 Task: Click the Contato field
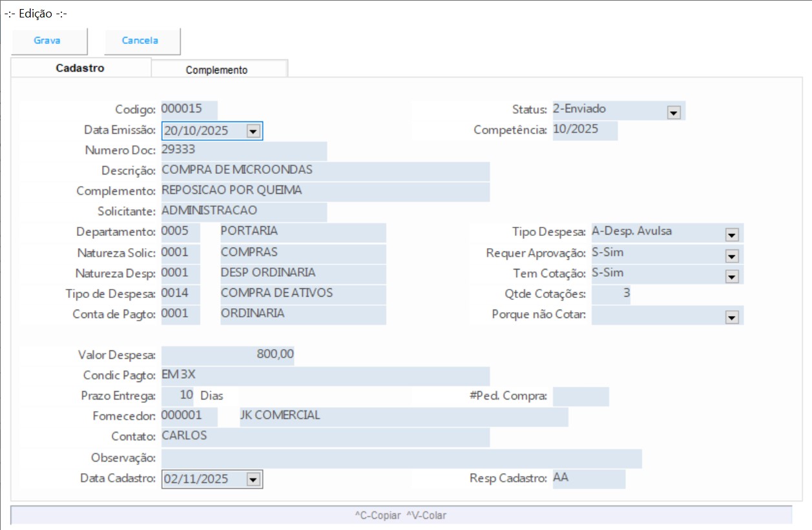(x=325, y=437)
